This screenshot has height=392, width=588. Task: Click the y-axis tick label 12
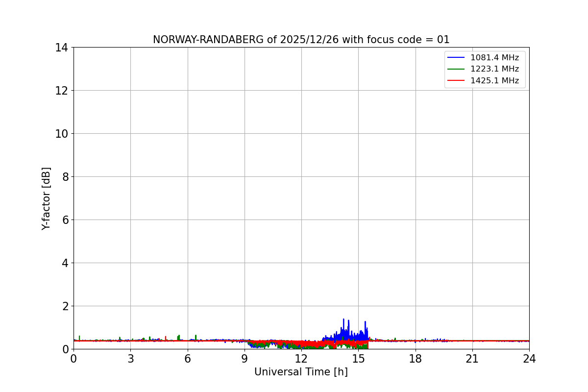pyautogui.click(x=62, y=91)
